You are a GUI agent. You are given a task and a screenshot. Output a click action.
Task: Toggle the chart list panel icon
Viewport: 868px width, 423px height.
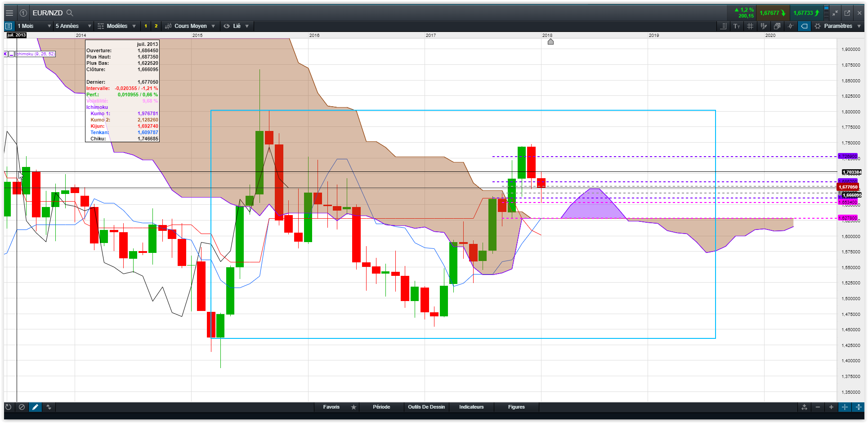(x=9, y=26)
